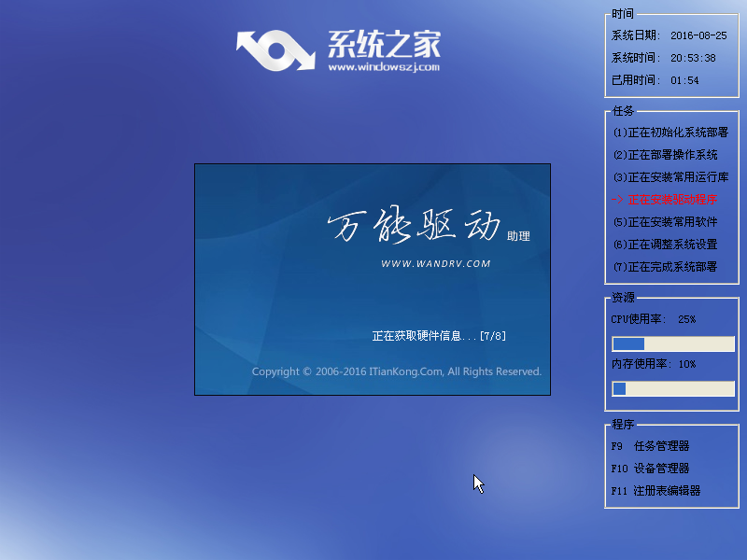This screenshot has height=560, width=747.
Task: Click the 系统时间 value 20:53:38
Action: pos(693,58)
